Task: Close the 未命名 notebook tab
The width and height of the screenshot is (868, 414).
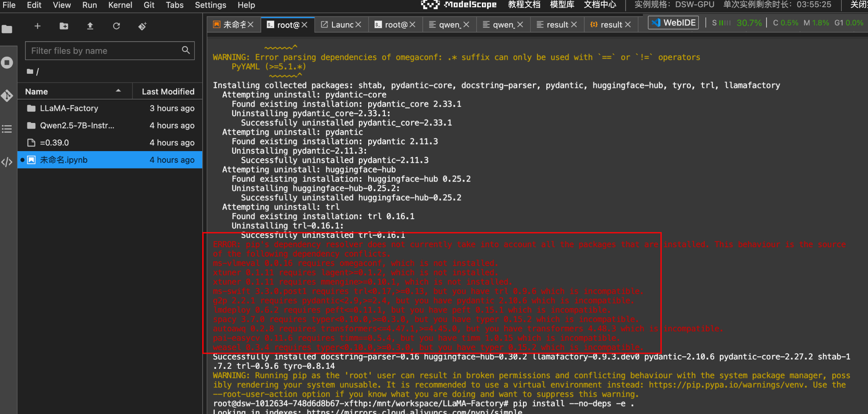Action: pyautogui.click(x=251, y=25)
